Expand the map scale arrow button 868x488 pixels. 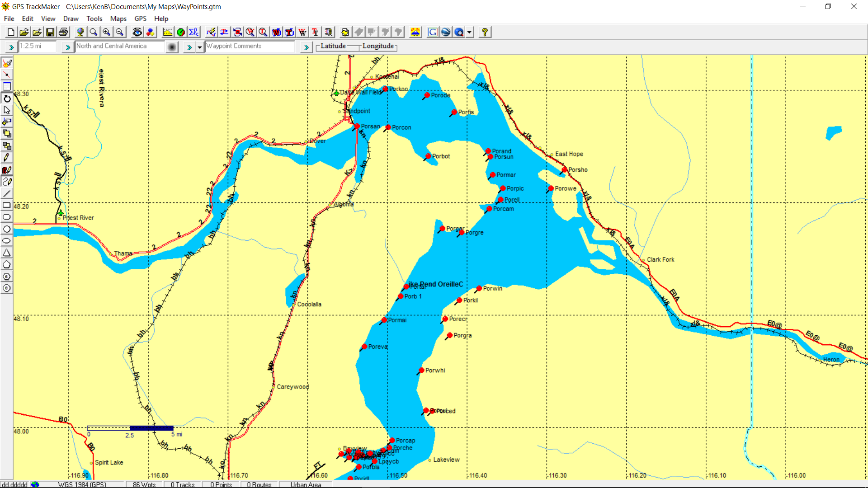11,47
